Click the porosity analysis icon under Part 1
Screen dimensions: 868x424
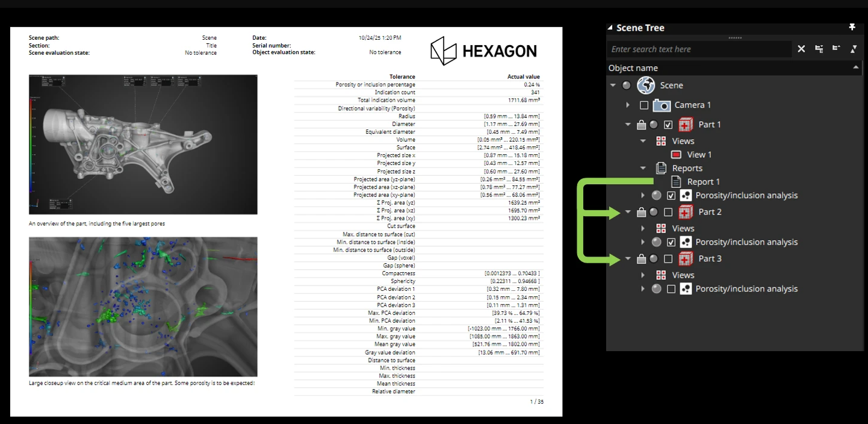coord(686,195)
